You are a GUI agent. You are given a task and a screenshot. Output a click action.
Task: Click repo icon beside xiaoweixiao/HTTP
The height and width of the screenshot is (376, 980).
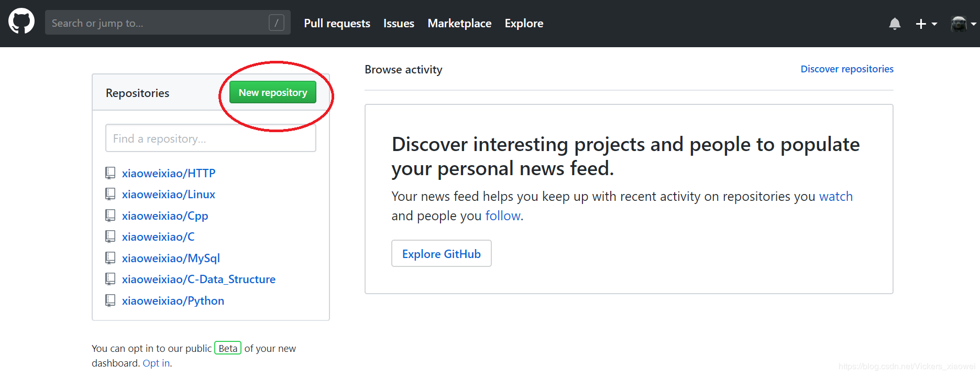[111, 173]
